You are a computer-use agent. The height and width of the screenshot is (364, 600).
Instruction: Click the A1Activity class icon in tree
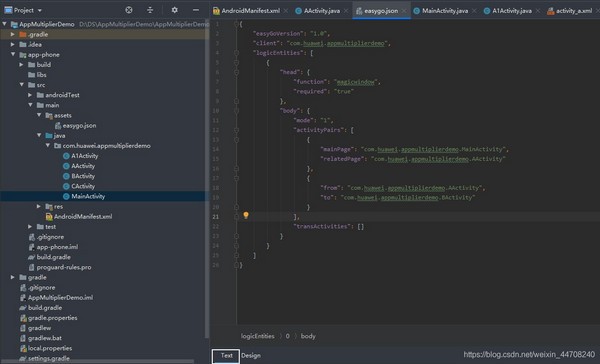[66, 156]
